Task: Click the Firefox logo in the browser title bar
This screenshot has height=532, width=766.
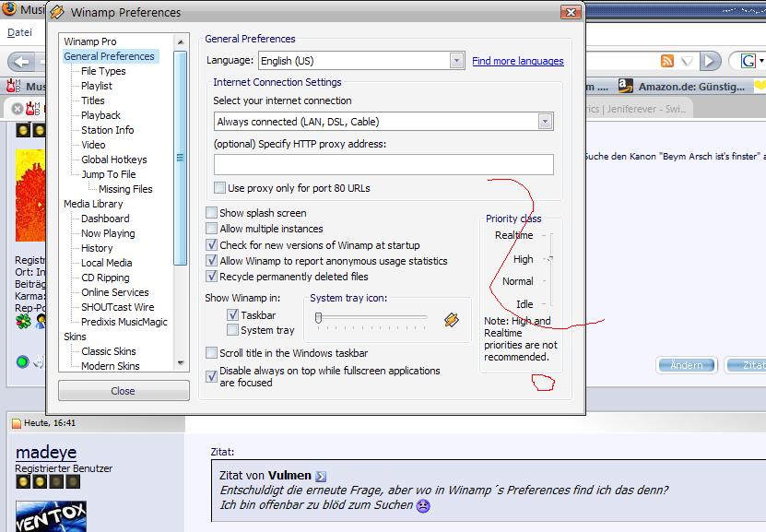Action: (x=9, y=8)
